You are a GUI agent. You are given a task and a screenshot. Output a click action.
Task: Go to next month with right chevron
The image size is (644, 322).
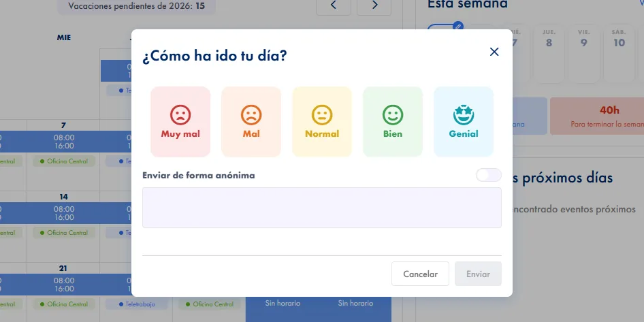(x=374, y=5)
